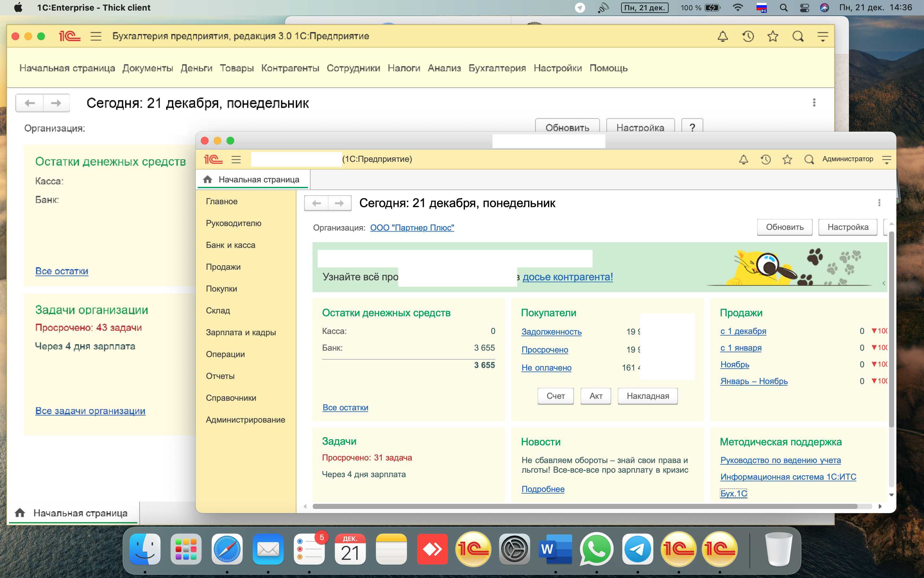Open history icon in back Бухгалтерия window
Viewport: 924px width, 578px height.
tap(748, 36)
